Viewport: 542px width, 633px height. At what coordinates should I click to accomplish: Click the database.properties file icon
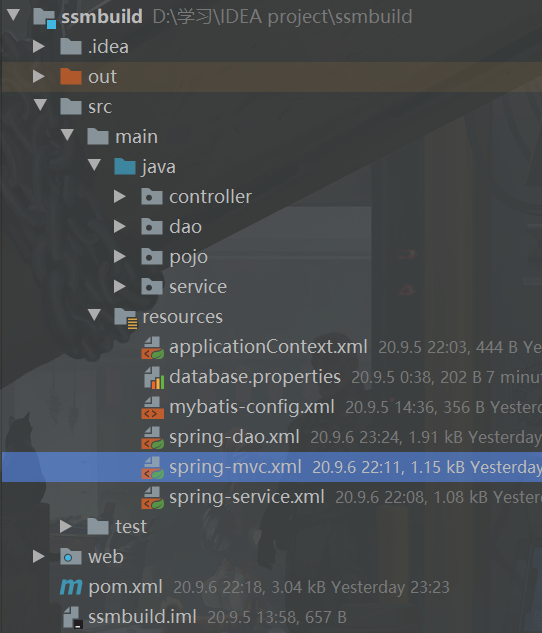click(154, 377)
